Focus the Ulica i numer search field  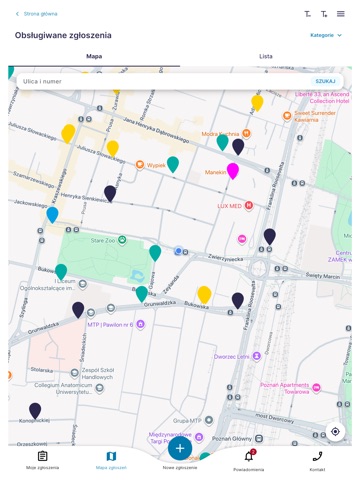(163, 81)
